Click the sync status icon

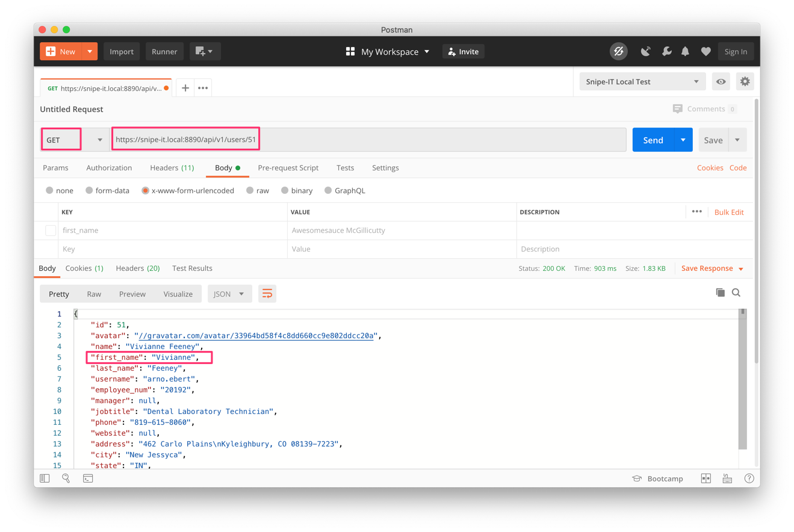coord(618,52)
